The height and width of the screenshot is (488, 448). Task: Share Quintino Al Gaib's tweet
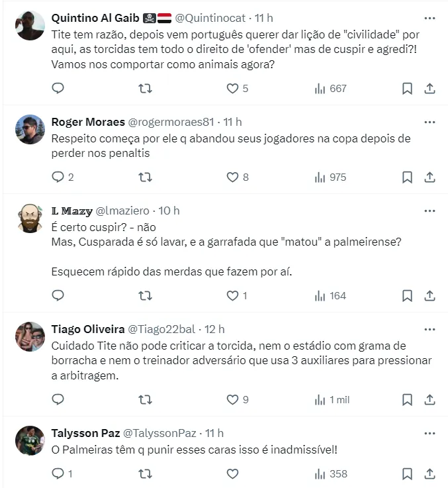click(x=429, y=88)
